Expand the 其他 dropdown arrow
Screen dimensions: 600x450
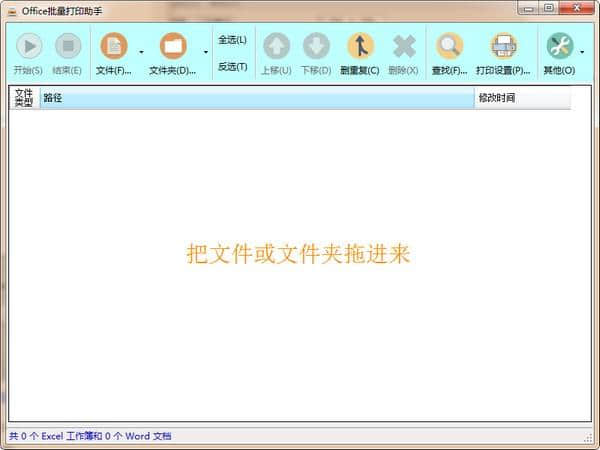582,52
